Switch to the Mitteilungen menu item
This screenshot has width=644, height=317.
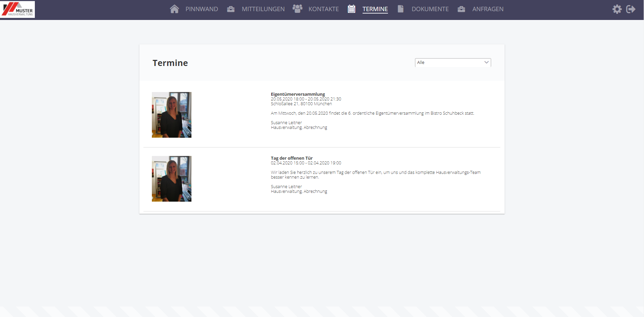click(x=263, y=9)
